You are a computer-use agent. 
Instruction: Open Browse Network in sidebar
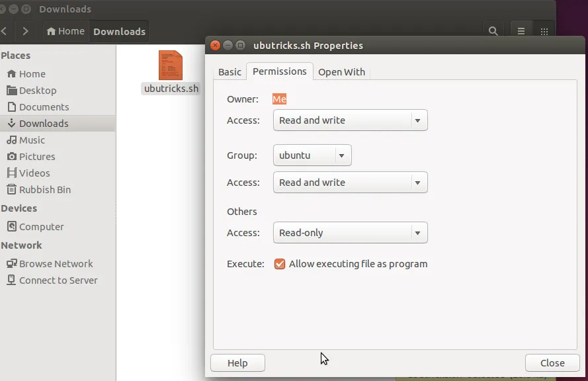56,264
